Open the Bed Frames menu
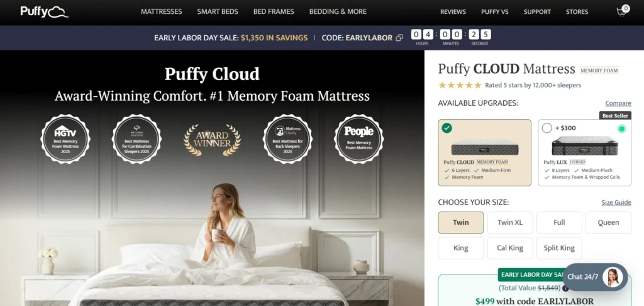The width and height of the screenshot is (644, 306). (274, 11)
